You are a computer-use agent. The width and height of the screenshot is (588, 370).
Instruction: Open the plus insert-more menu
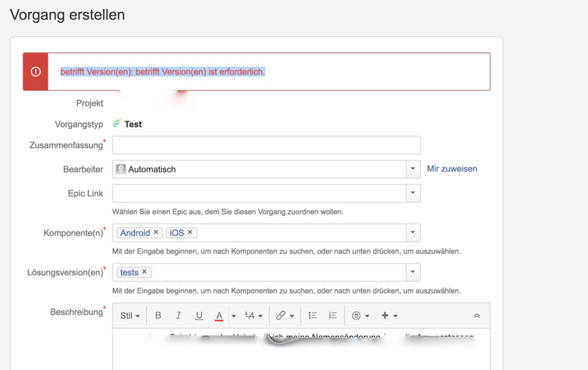pyautogui.click(x=389, y=316)
